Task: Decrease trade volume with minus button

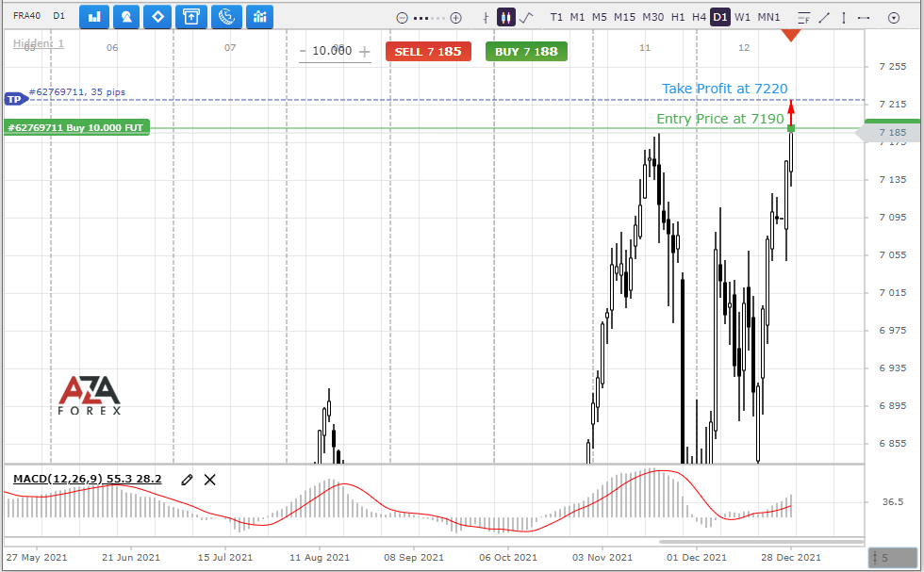Action: [x=303, y=51]
